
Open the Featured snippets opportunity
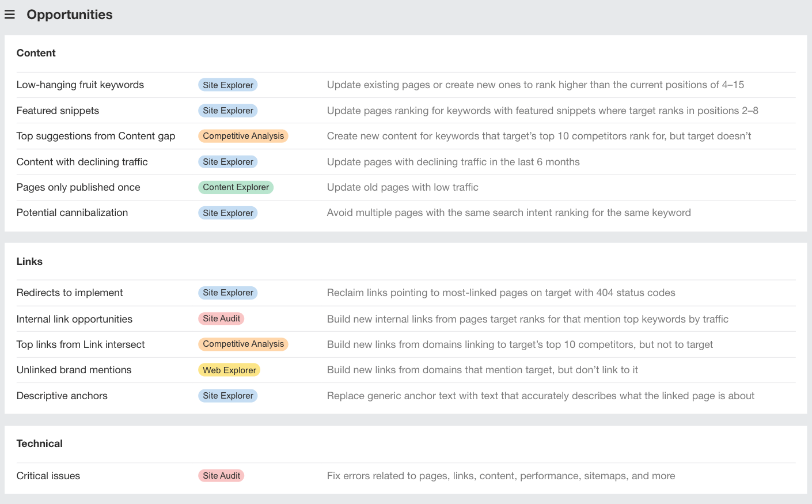(58, 110)
